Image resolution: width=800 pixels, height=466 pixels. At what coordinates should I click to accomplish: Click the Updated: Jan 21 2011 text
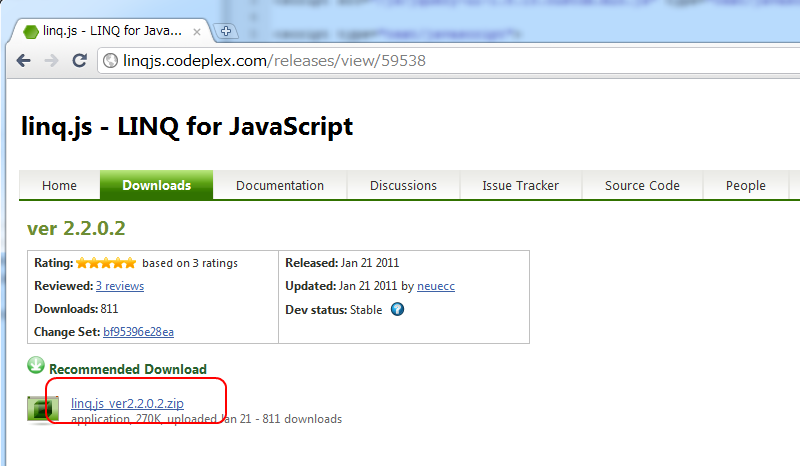point(341,286)
